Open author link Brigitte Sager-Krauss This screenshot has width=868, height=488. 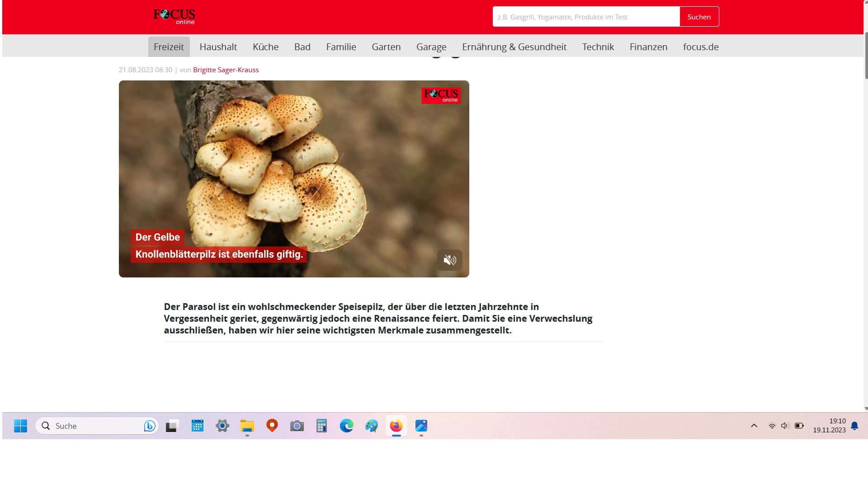point(226,70)
